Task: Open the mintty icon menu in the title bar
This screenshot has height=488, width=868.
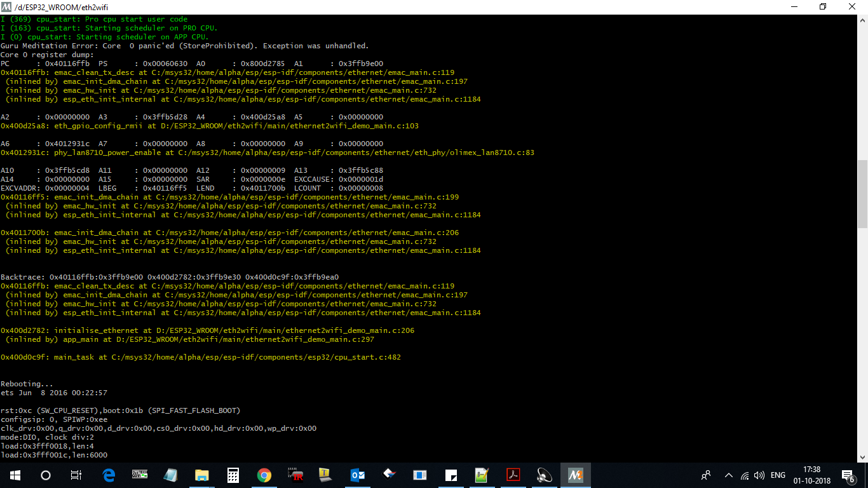Action: click(x=6, y=6)
